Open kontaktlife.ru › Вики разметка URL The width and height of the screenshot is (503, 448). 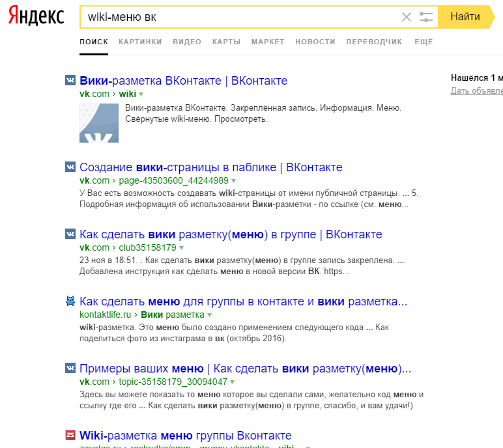[x=142, y=315]
